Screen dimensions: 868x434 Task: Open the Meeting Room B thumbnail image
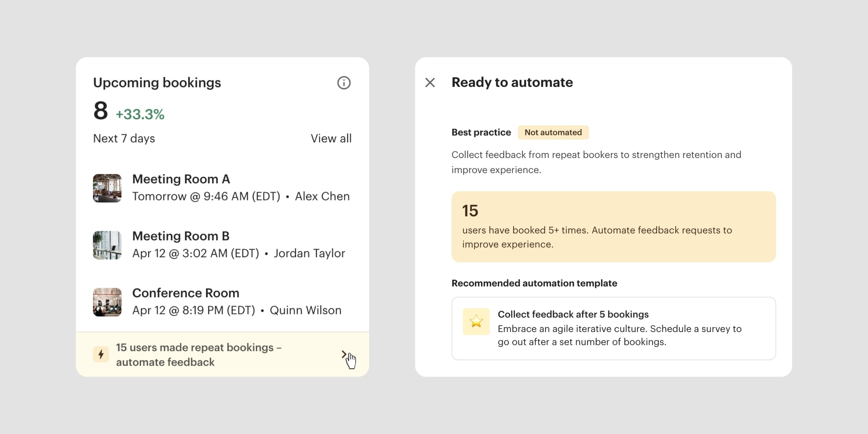[x=107, y=245]
